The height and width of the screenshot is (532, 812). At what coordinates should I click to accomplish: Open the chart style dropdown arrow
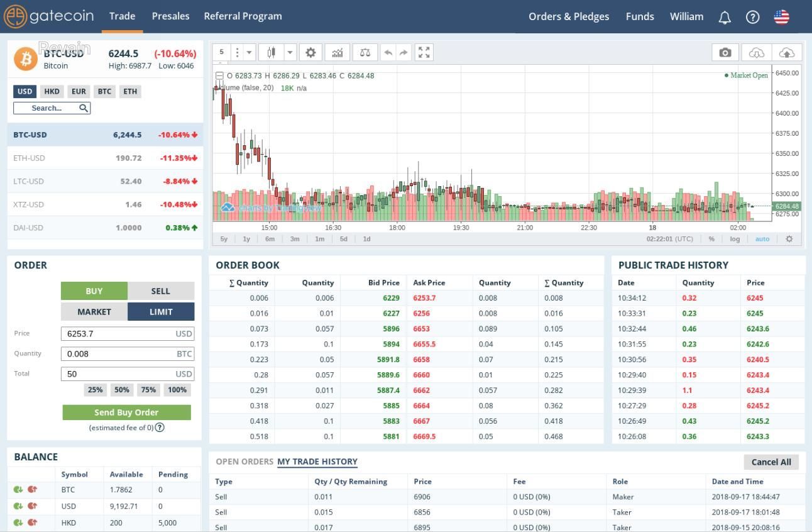tap(290, 53)
